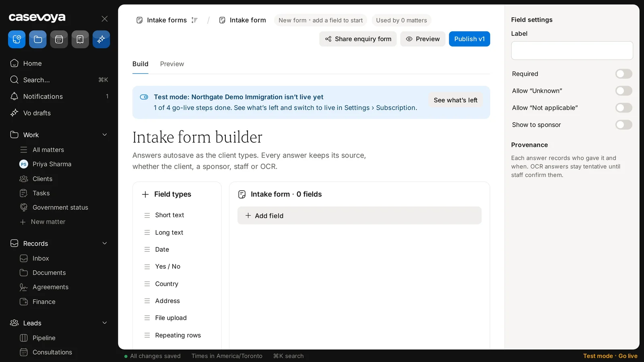Collapse the Records section chevron
644x362 pixels.
[x=105, y=243]
